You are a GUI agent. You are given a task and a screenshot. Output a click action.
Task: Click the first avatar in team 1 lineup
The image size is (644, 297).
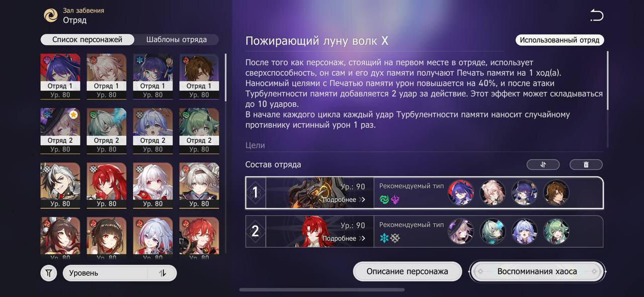point(460,192)
